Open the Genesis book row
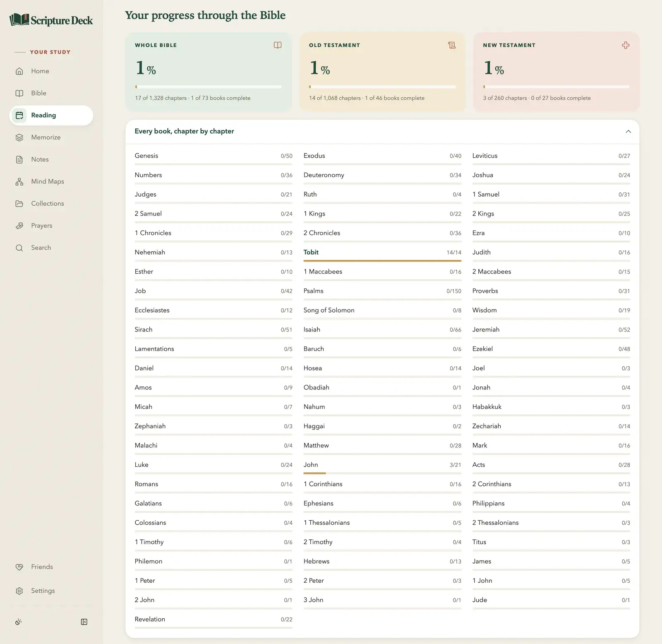Viewport: 662px width, 644px height. click(213, 158)
